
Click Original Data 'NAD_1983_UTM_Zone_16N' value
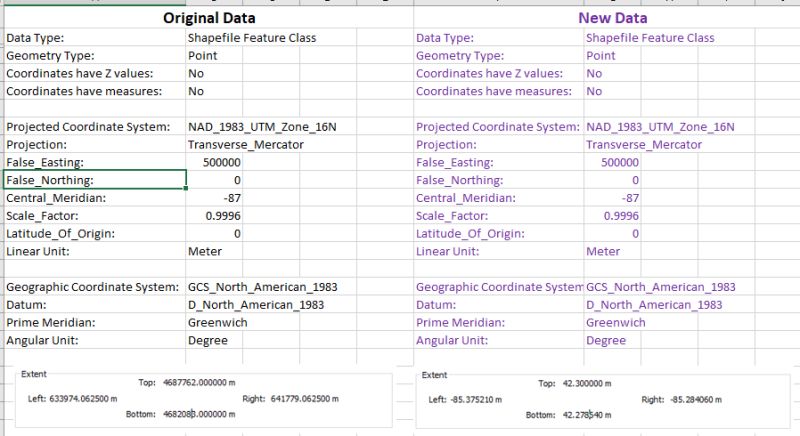coord(262,127)
